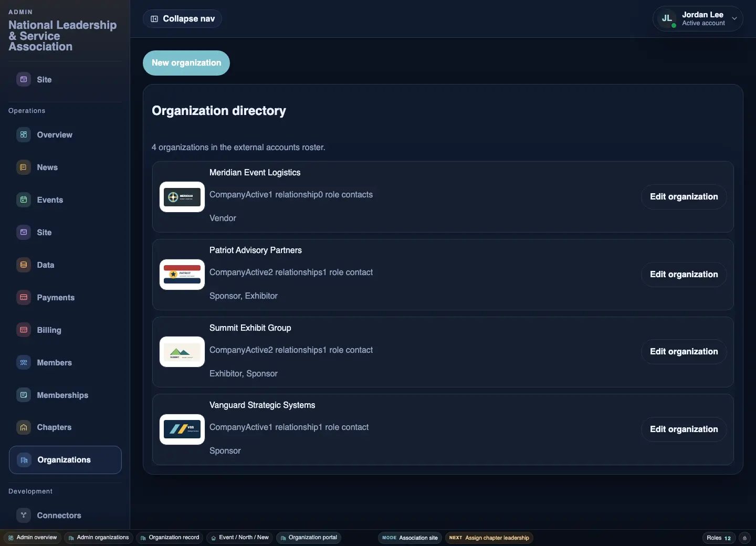Click the 'Exhibitor, Sponsor' role text
The image size is (756, 546).
click(x=244, y=374)
